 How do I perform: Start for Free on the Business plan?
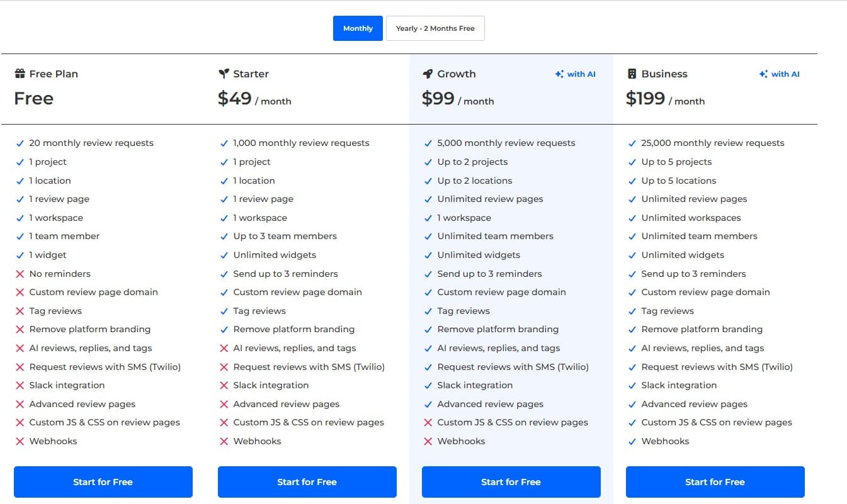pyautogui.click(x=715, y=482)
